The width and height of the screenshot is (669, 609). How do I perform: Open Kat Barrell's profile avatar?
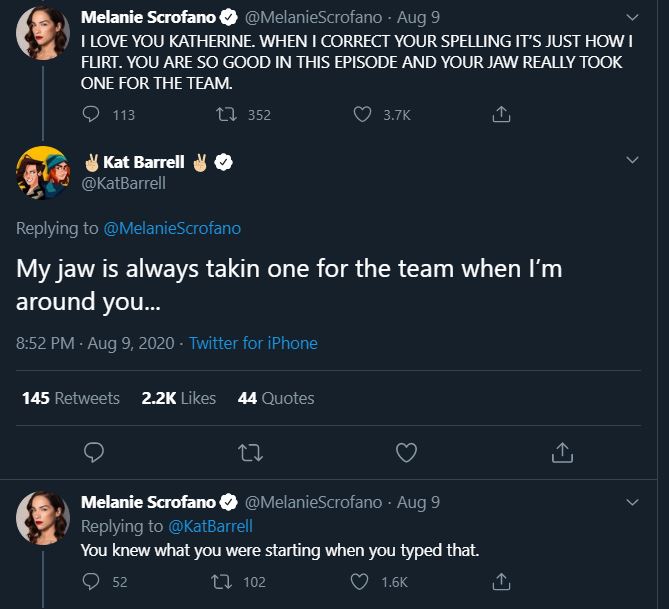42,172
